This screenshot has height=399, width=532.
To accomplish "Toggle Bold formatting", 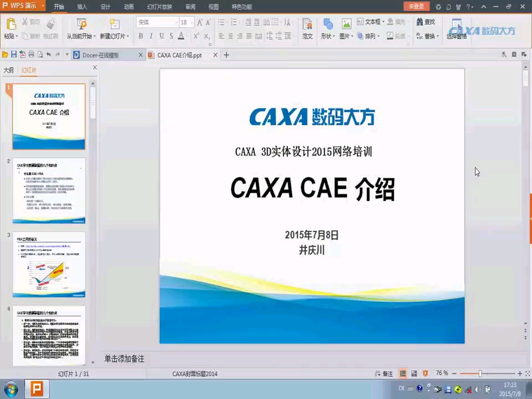I will tap(140, 35).
